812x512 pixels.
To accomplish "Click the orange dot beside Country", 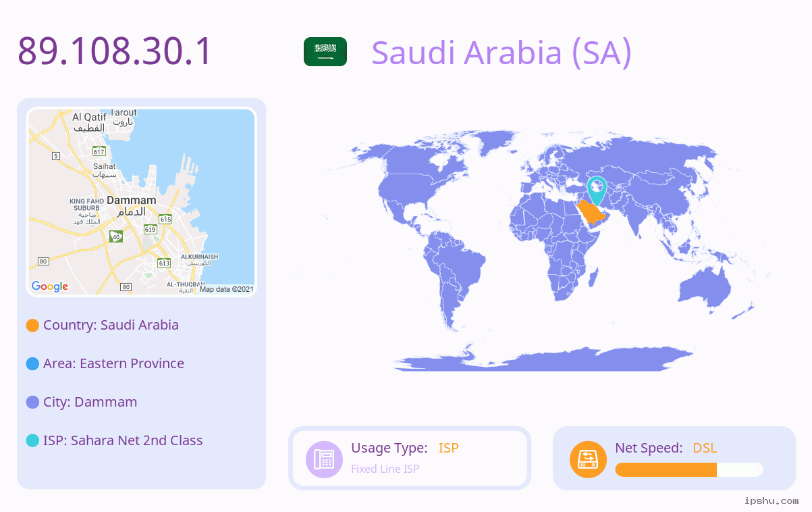I will pyautogui.click(x=32, y=326).
